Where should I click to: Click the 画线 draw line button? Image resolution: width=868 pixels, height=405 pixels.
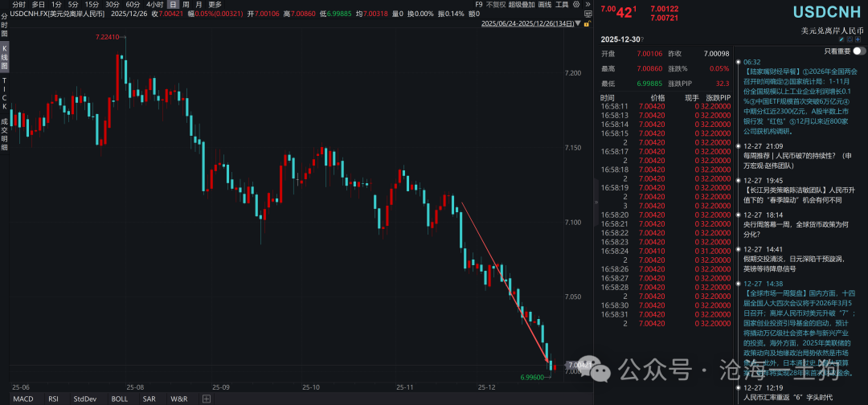(545, 5)
